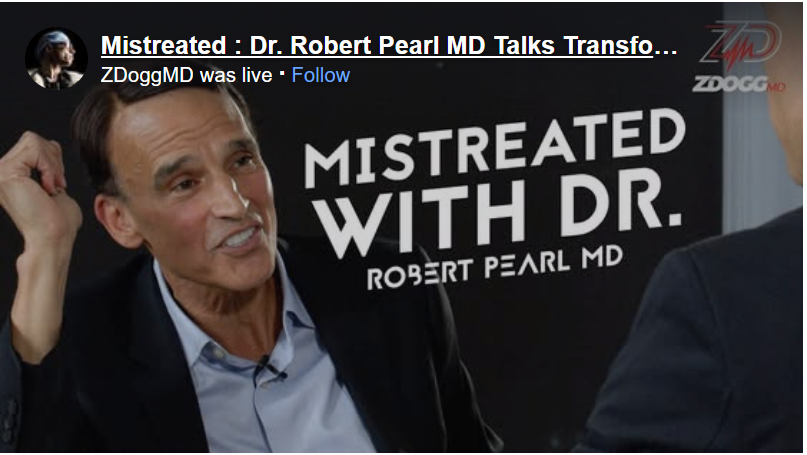Open the ZDoggMD profile avatar
Image resolution: width=807 pixels, height=455 pixels.
[56, 58]
